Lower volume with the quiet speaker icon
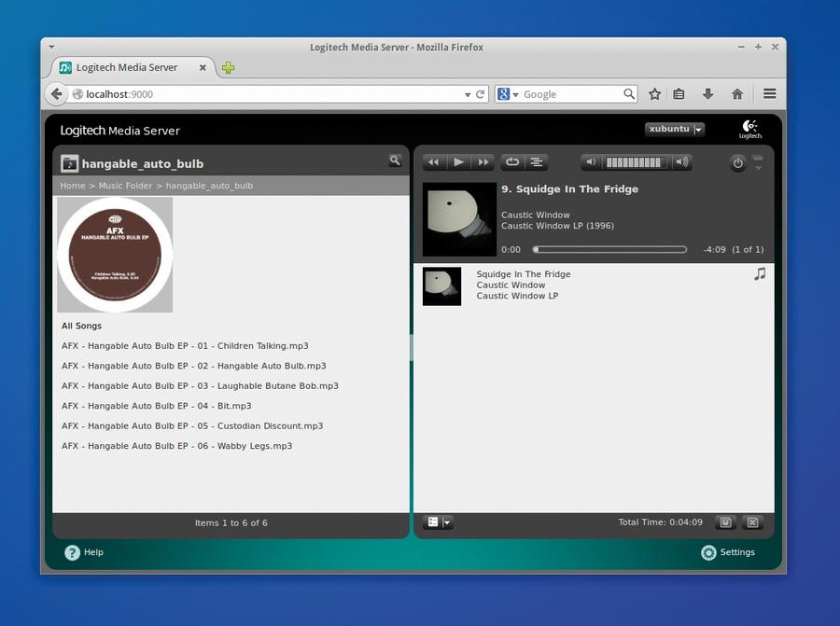The width and height of the screenshot is (840, 626). [x=591, y=162]
